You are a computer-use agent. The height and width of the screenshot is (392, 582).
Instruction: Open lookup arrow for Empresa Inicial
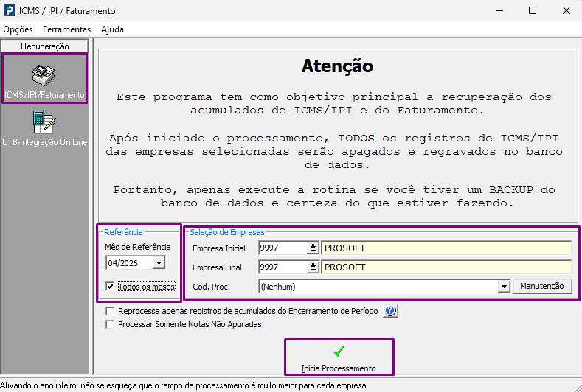pos(313,248)
